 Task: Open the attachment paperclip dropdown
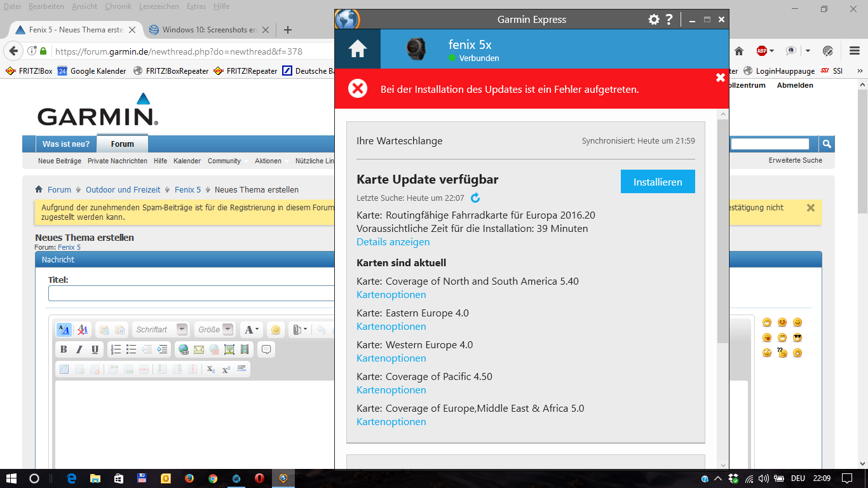click(301, 330)
